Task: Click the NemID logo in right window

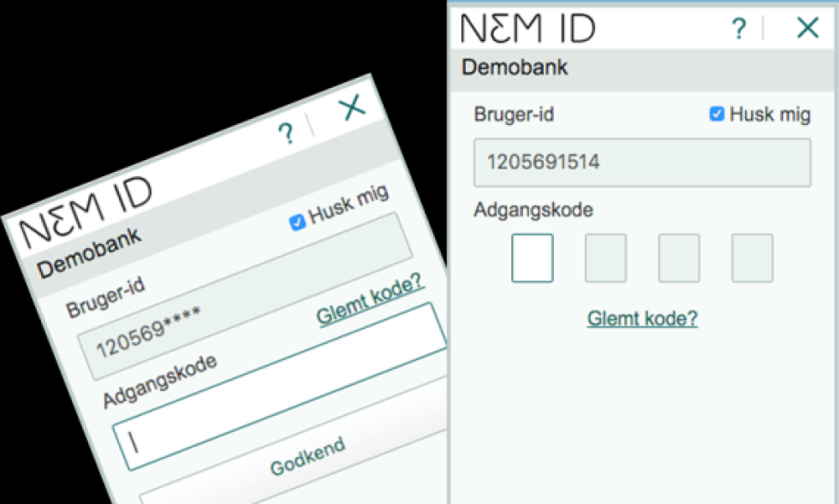Action: point(527,28)
